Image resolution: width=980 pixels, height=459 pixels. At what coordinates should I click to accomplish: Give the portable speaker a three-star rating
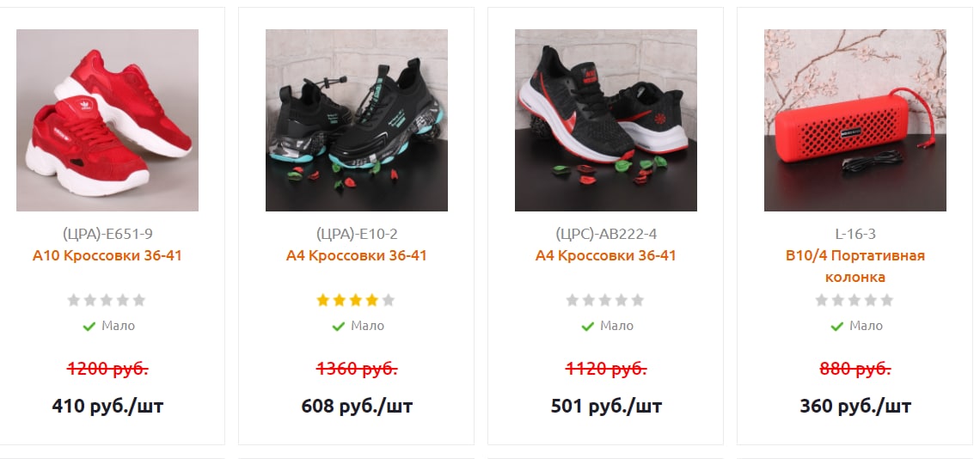[x=854, y=300]
